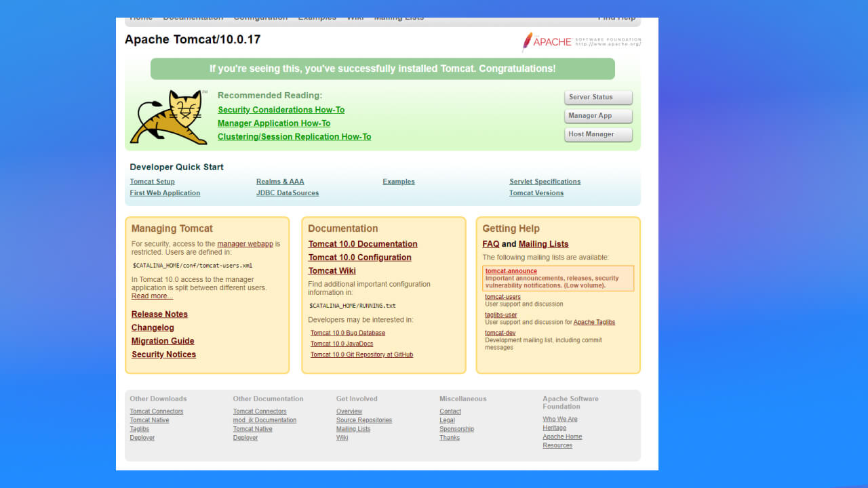Open the tomcat-dev mailing list
This screenshot has width=868, height=488.
500,333
